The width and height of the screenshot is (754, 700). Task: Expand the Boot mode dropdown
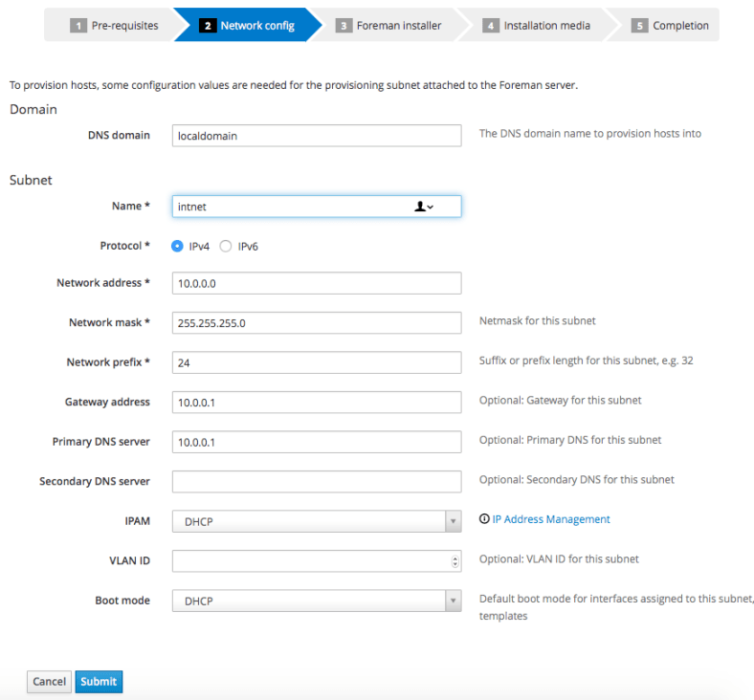click(x=316, y=601)
